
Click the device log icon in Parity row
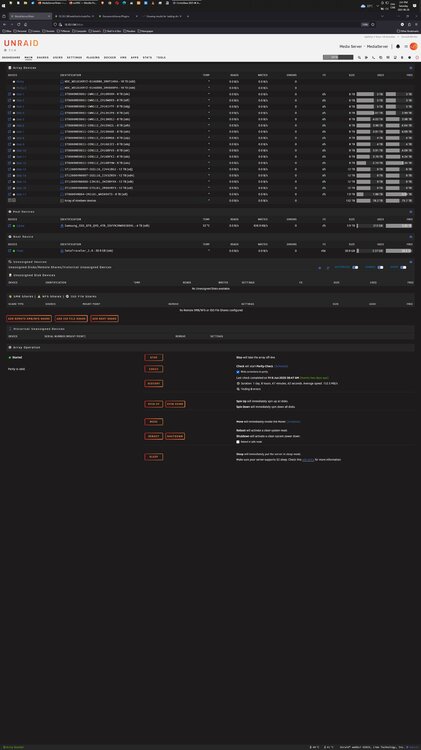[62, 82]
